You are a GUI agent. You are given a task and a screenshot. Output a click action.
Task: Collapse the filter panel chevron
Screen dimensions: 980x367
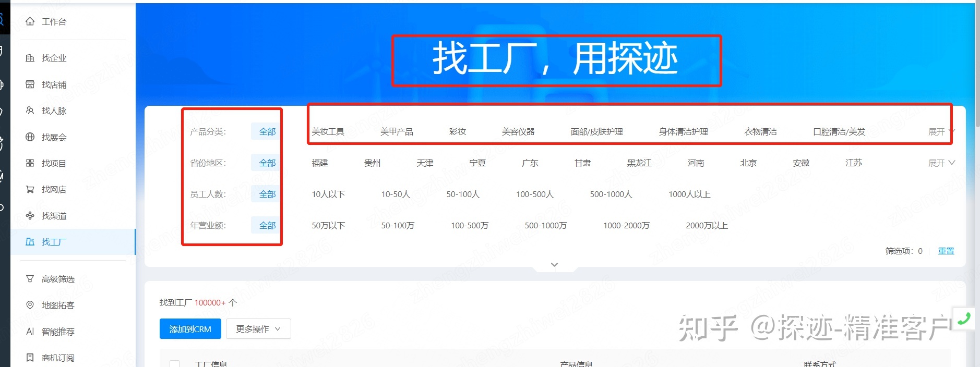click(x=555, y=265)
